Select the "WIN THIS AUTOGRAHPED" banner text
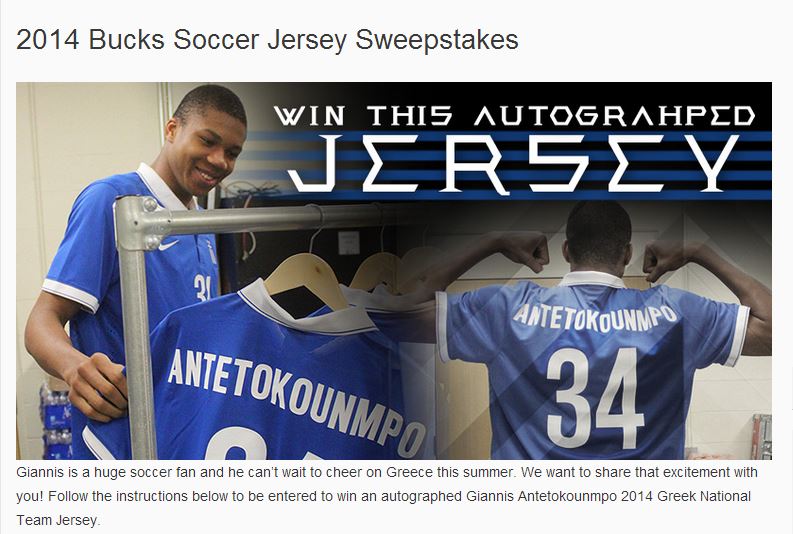This screenshot has height=534, width=793. pos(514,116)
